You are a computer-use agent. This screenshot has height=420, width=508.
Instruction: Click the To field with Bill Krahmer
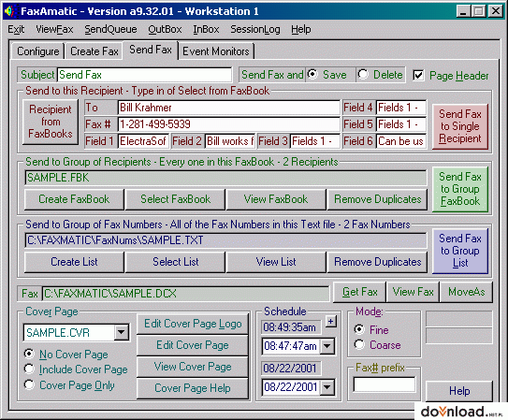228,108
